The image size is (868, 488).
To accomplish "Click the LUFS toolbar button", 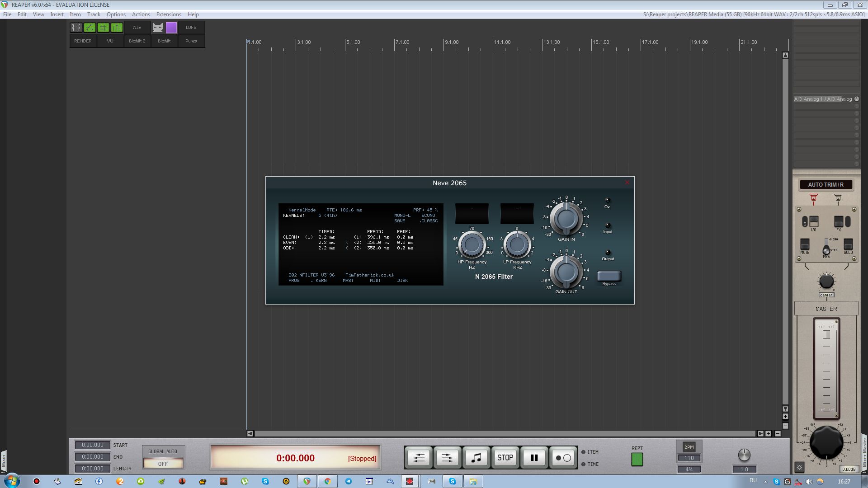I will [191, 28].
